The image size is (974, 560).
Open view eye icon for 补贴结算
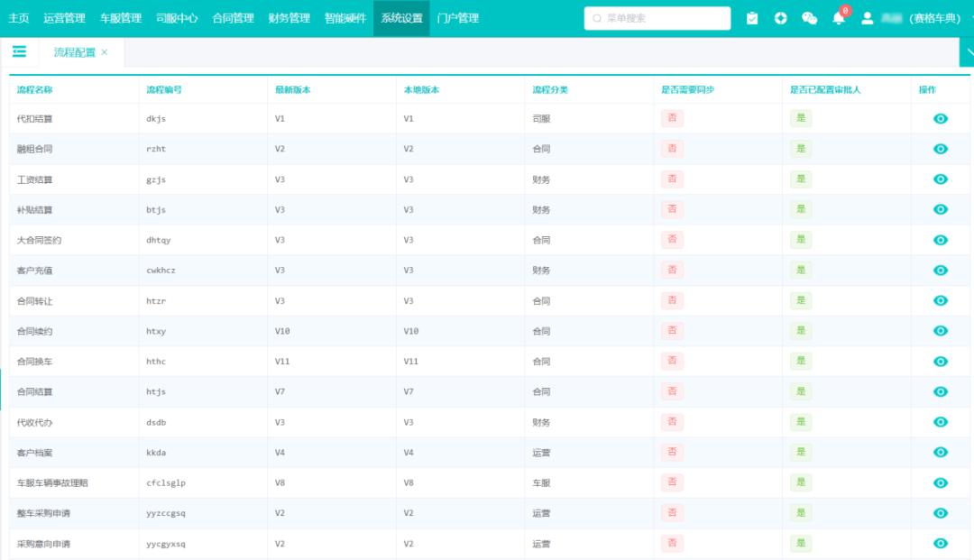pyautogui.click(x=941, y=210)
